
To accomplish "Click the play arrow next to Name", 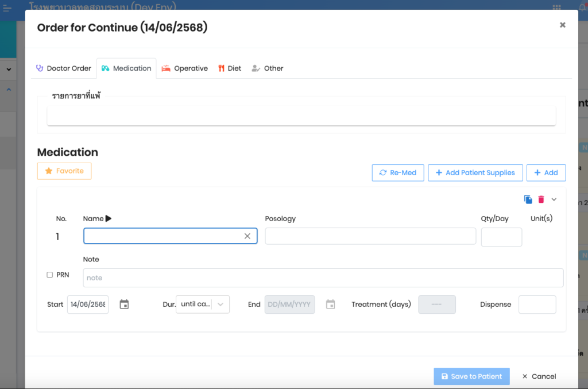I will [109, 218].
